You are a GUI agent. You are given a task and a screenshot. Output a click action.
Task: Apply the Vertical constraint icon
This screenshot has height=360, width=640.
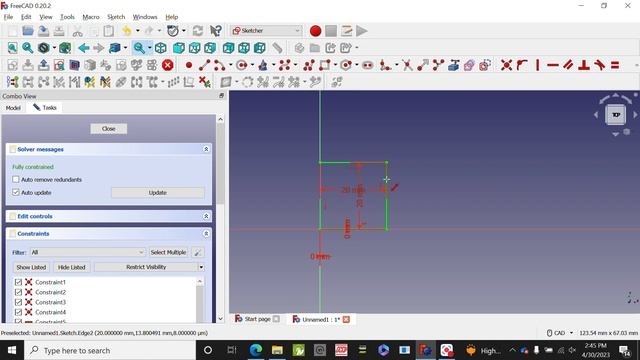pyautogui.click(x=538, y=65)
